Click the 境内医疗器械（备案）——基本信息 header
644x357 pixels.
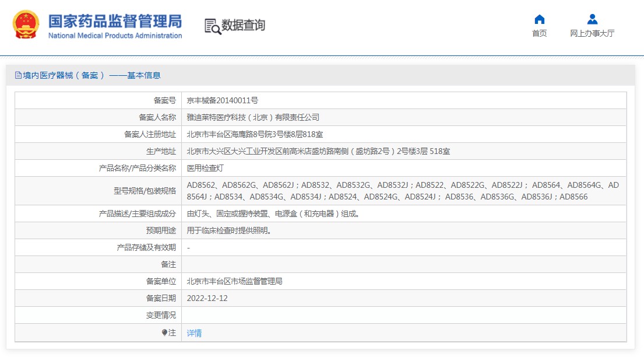(x=92, y=75)
